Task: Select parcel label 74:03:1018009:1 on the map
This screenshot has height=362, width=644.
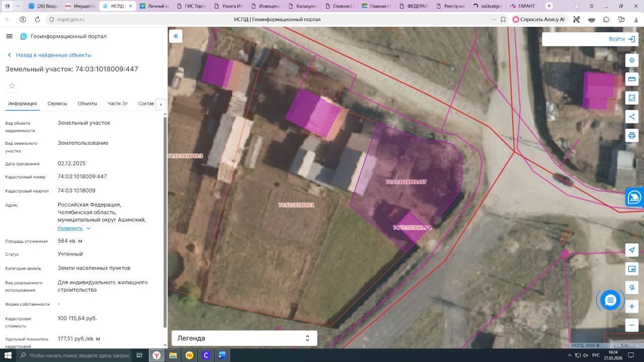Action: 296,205
